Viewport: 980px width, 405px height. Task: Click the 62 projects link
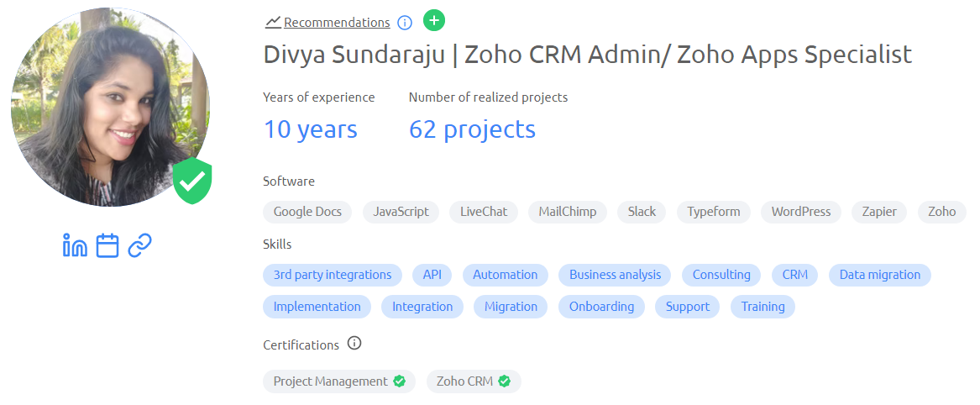tap(472, 129)
